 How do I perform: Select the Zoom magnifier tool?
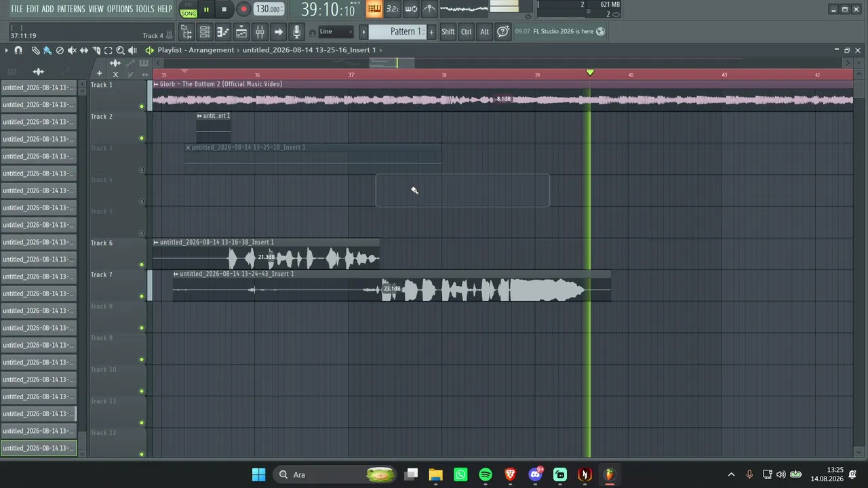coord(121,50)
